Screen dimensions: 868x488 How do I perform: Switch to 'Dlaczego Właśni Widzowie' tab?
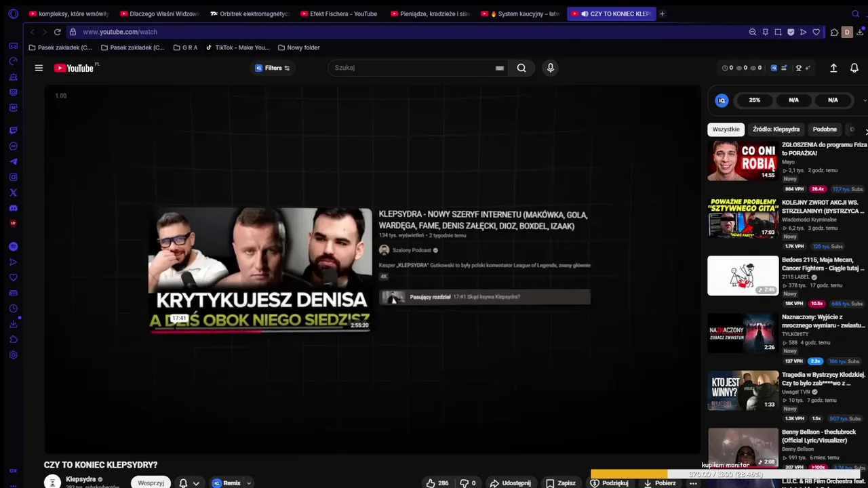click(159, 14)
